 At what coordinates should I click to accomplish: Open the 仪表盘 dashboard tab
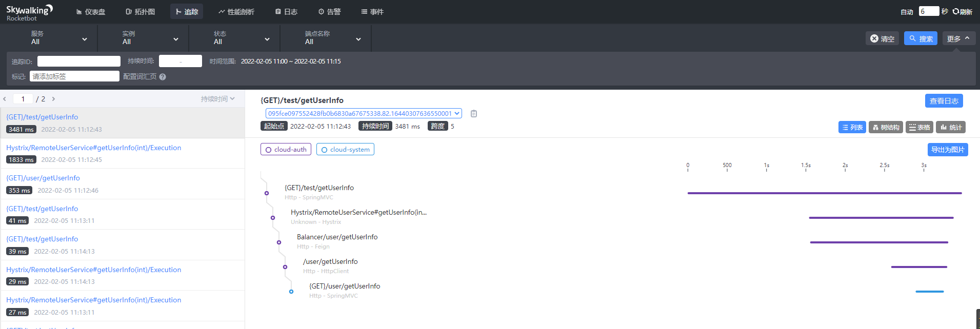click(x=91, y=11)
